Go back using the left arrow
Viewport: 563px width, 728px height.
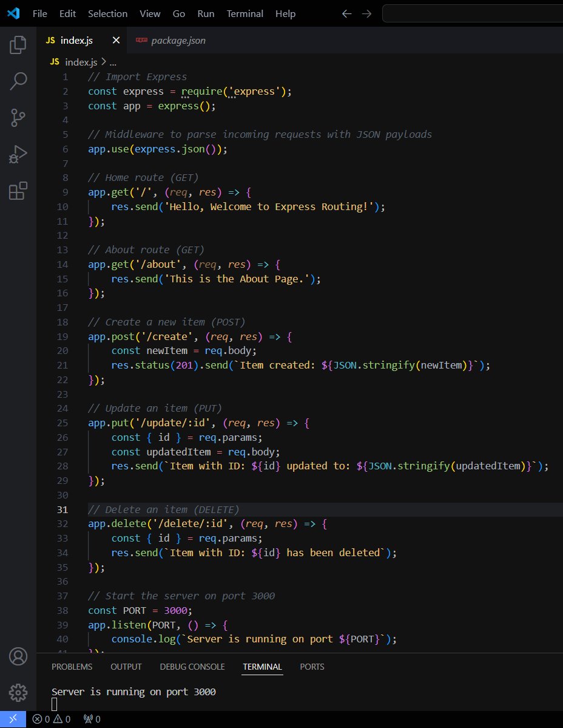click(x=346, y=13)
